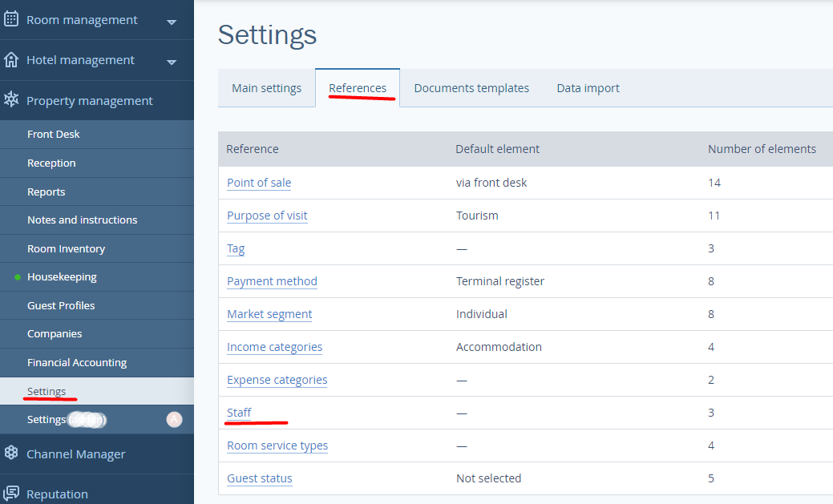The width and height of the screenshot is (833, 504).
Task: Click the Reputation chat icon
Action: point(11,493)
